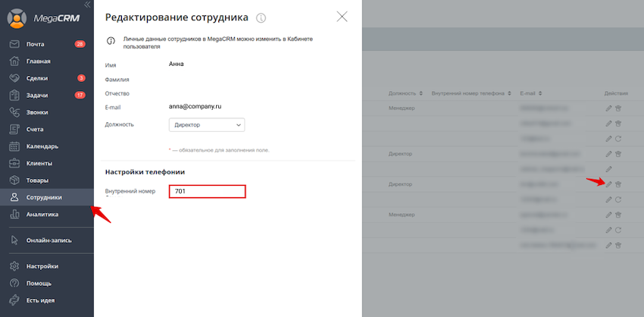Expand the Должность dropdown showing Директор
Screen dimensions: 644x317
tap(207, 125)
